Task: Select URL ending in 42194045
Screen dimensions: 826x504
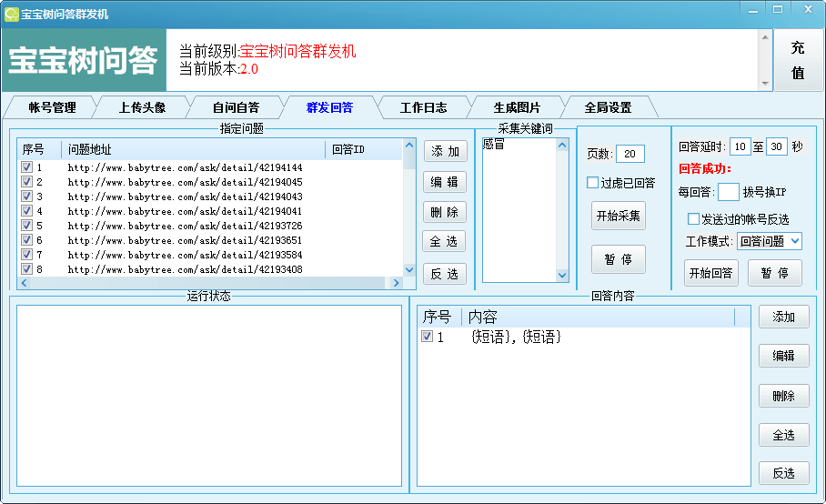Action: (x=185, y=182)
